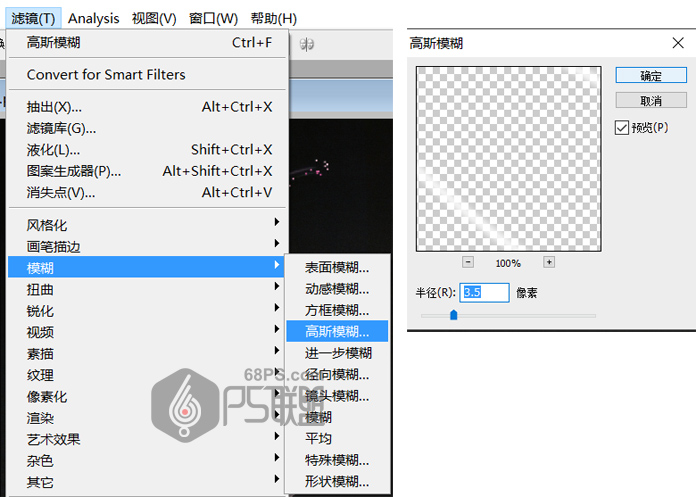Open the 视图(V) menu

click(154, 19)
